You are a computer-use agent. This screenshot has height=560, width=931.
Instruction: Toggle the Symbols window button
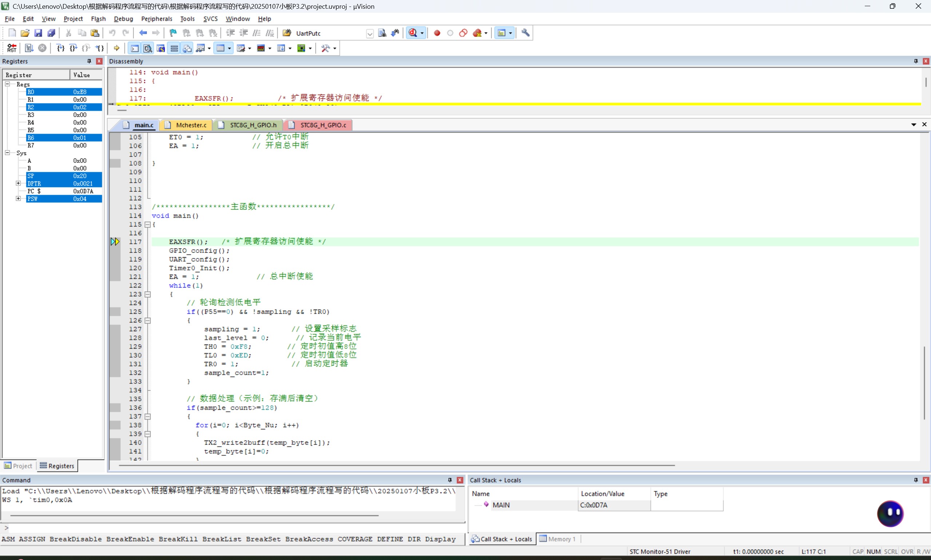click(x=161, y=48)
